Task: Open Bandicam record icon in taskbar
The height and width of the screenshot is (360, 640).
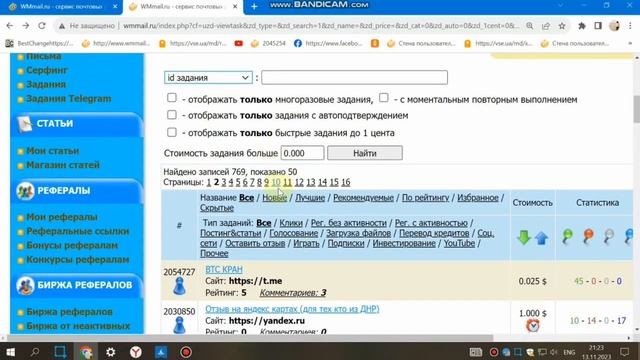Action: click(x=186, y=352)
